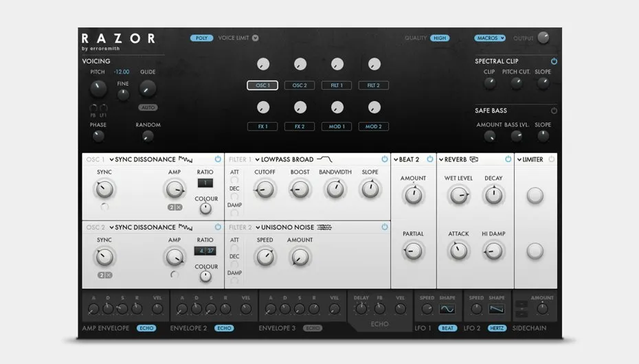Viewport: 639px width, 364px height.
Task: Click the LFO 2 ramp shape icon
Action: (496, 309)
